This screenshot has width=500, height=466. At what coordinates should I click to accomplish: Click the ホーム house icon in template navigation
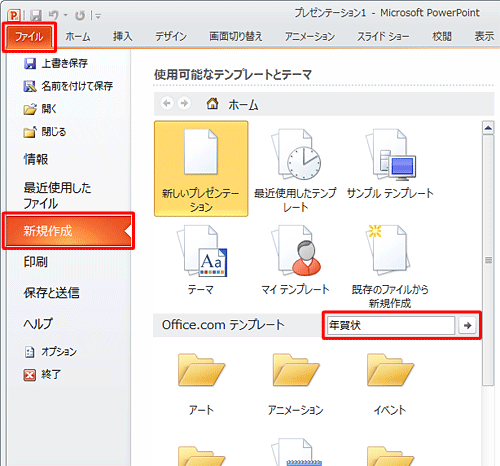coord(212,104)
